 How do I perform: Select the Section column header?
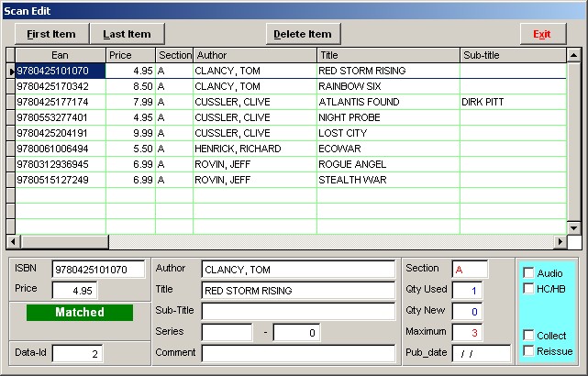[x=174, y=55]
